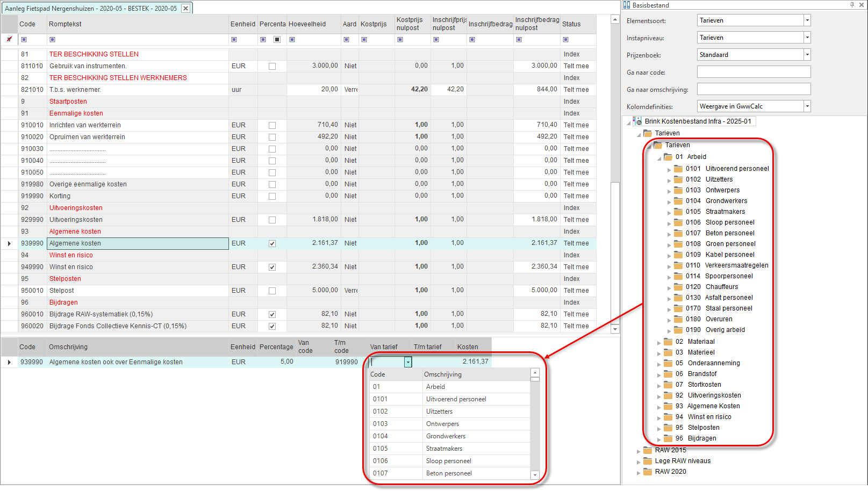Click the Kosten column header in the lower grid
868x491 pixels.
[x=468, y=347]
